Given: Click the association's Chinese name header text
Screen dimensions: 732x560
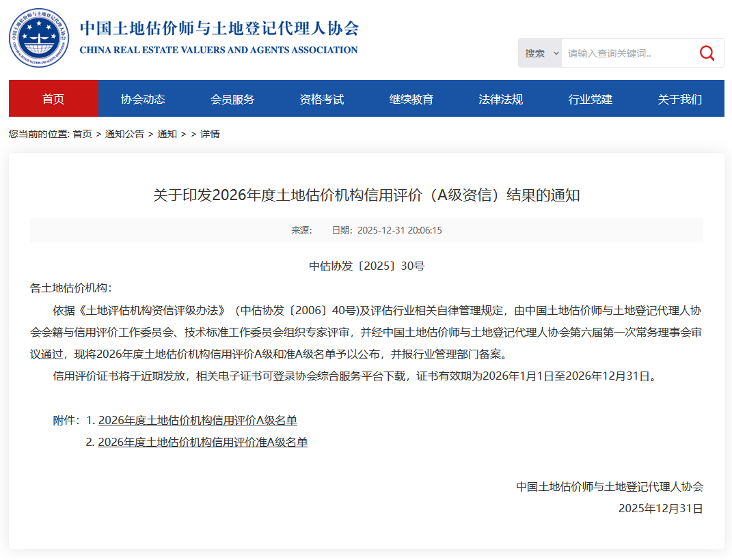Looking at the screenshot, I should click(219, 29).
